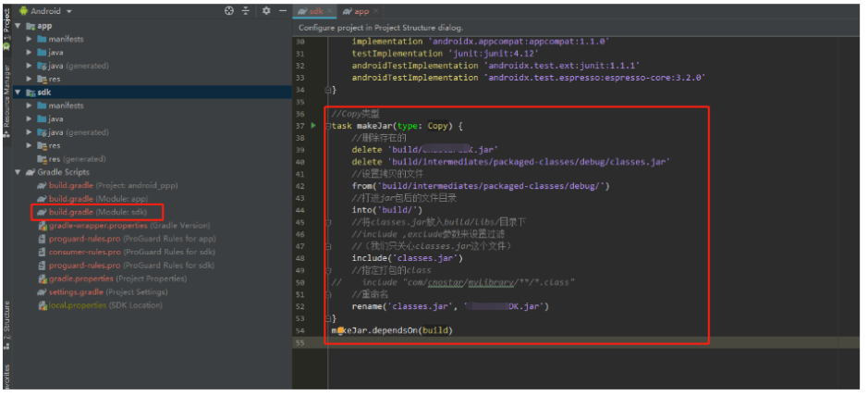868x396 pixels.
Task: Open build.gradle (Project: android_ppp)
Action: pos(107,186)
